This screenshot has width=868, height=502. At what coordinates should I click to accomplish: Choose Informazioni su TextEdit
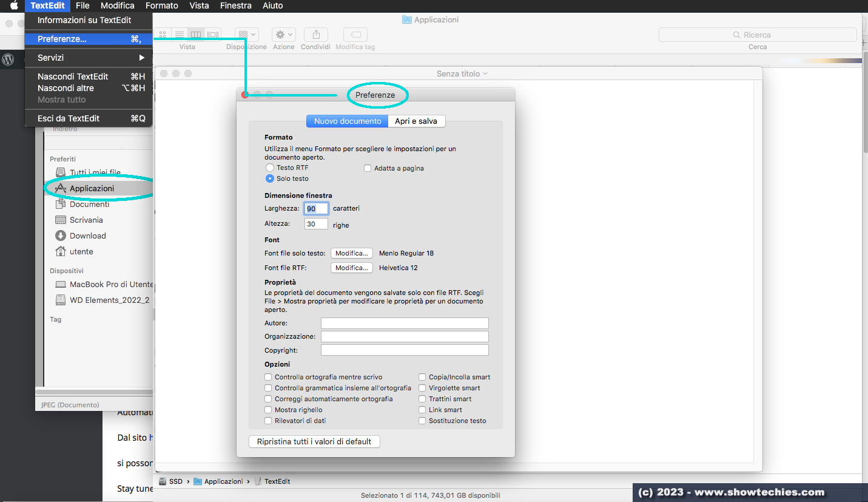coord(89,20)
